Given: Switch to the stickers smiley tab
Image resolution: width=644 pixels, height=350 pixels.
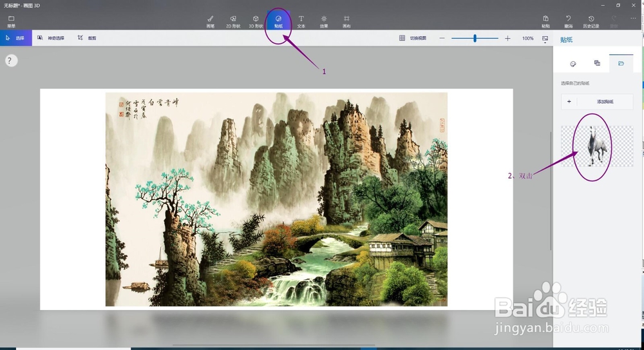Looking at the screenshot, I should pyautogui.click(x=573, y=64).
